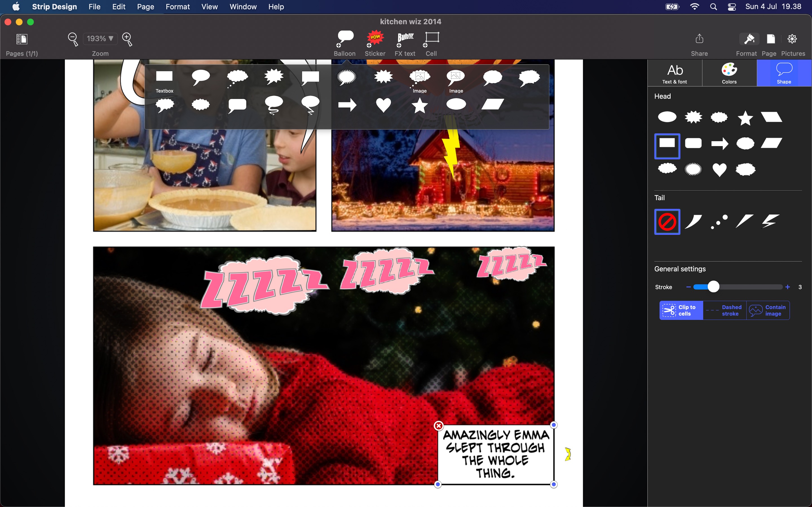This screenshot has width=812, height=507.
Task: Pick the lightning bolt tail style
Action: [770, 221]
